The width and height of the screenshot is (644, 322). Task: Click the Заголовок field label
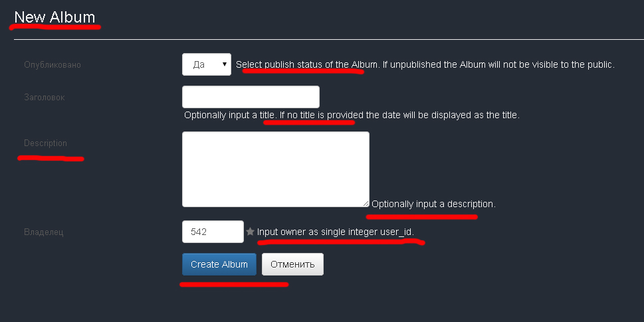tap(45, 98)
